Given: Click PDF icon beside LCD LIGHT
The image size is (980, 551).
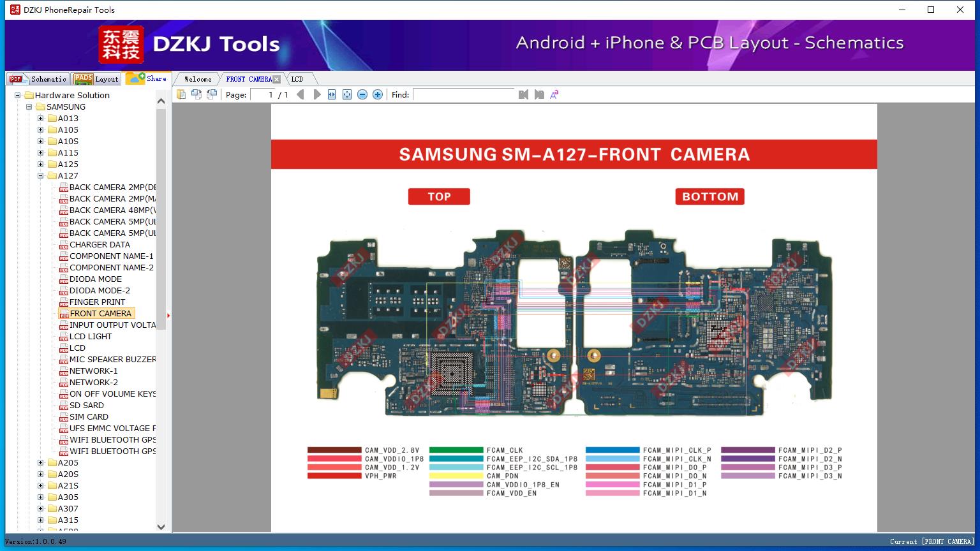Looking at the screenshot, I should click(x=64, y=337).
